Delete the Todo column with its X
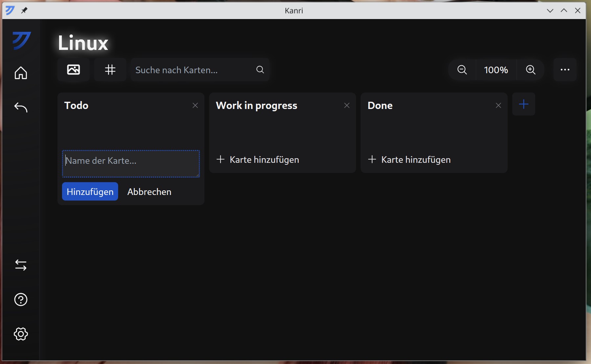This screenshot has width=591, height=364. coord(195,105)
